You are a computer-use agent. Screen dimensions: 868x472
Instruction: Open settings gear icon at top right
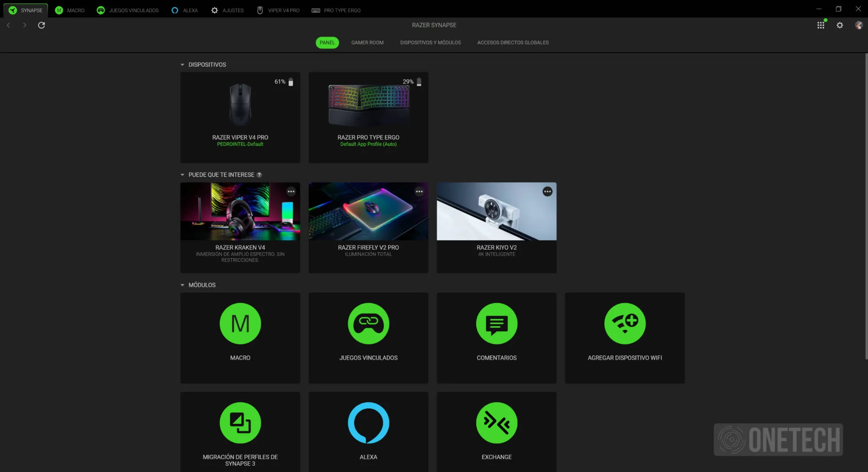[840, 25]
